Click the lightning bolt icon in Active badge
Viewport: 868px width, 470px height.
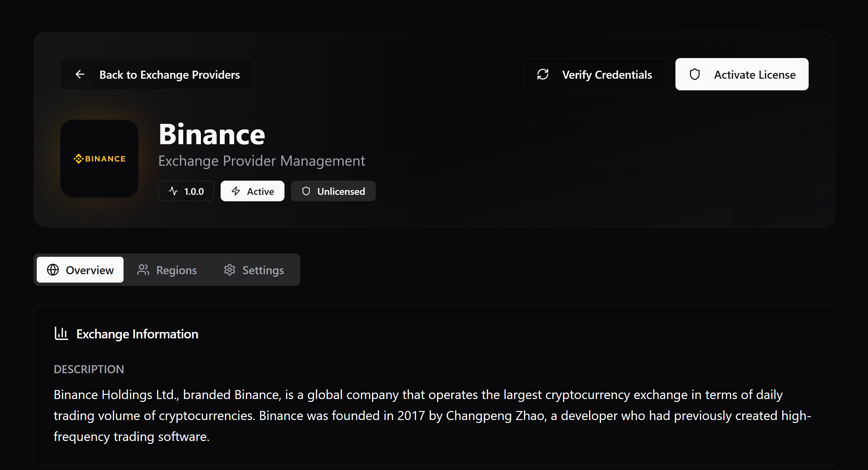click(236, 191)
